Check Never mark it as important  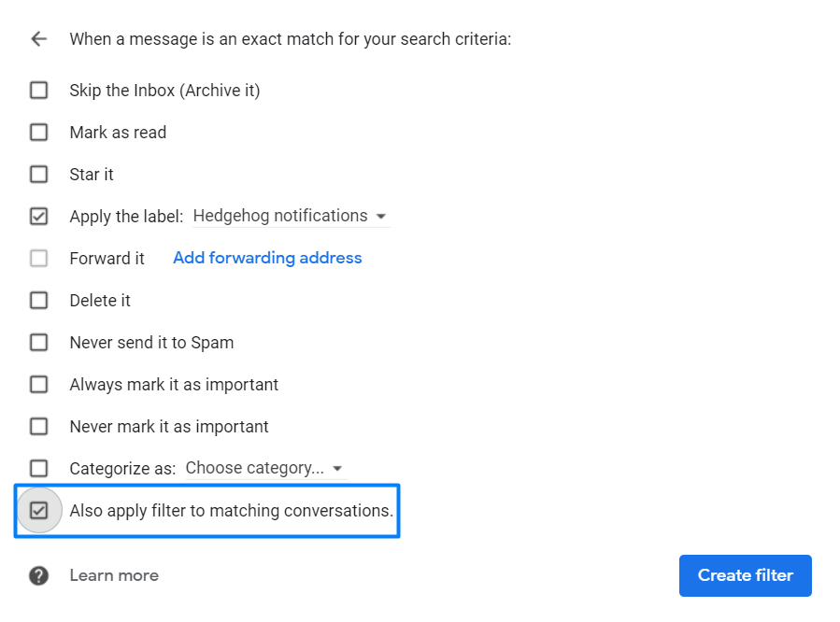(38, 427)
